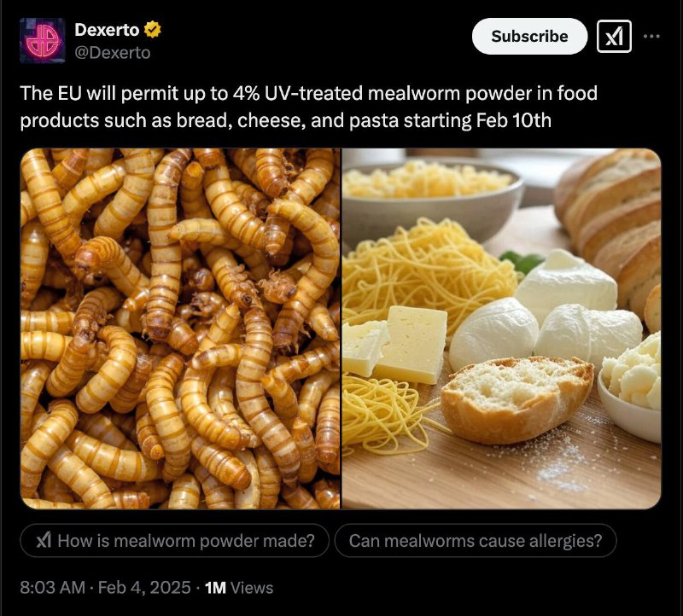Open the Dexerto display name

click(x=107, y=30)
